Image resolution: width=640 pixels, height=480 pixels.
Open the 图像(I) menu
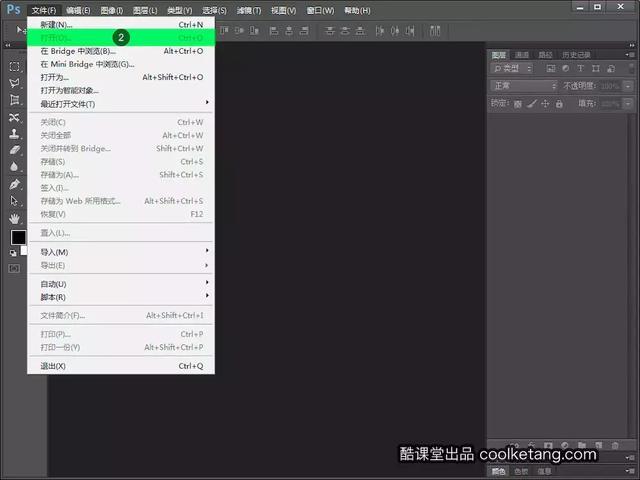click(x=112, y=10)
